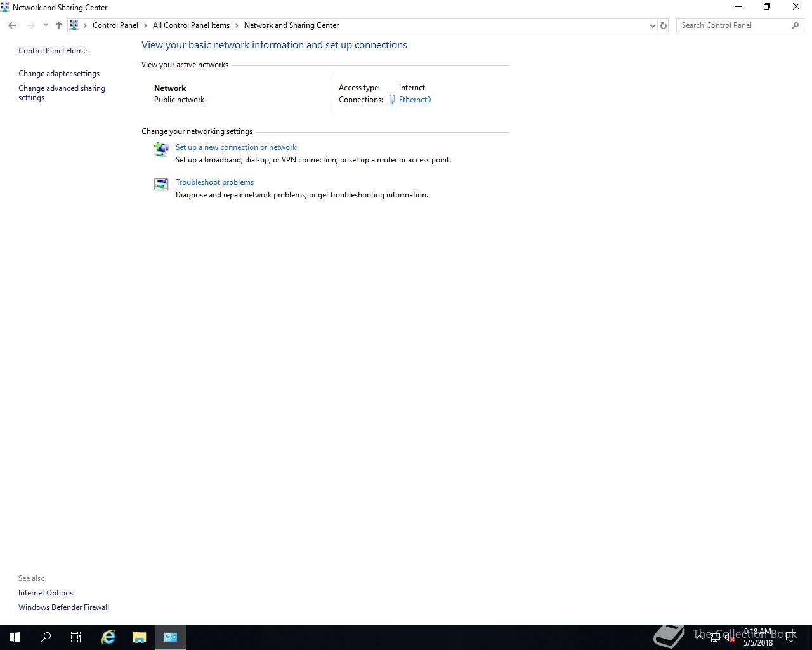Expand the chevron after All Control Panel Items
Screen dimensions: 812x650
pos(237,25)
